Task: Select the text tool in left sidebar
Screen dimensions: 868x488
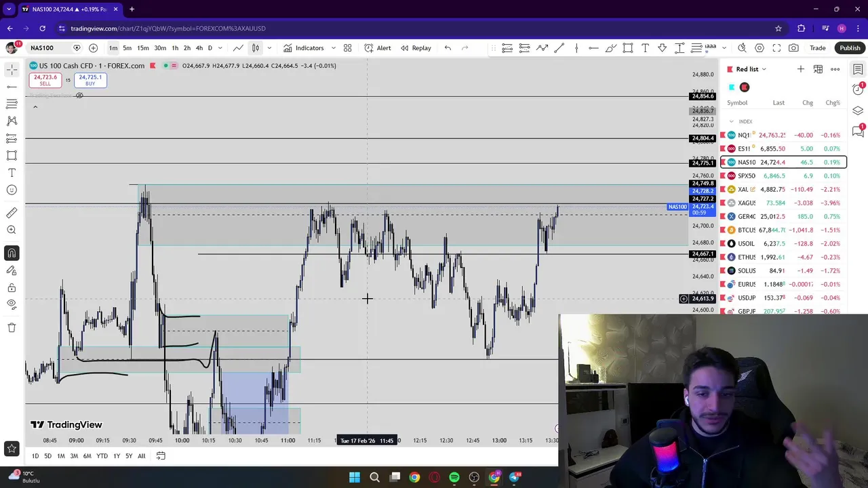Action: pyautogui.click(x=12, y=173)
